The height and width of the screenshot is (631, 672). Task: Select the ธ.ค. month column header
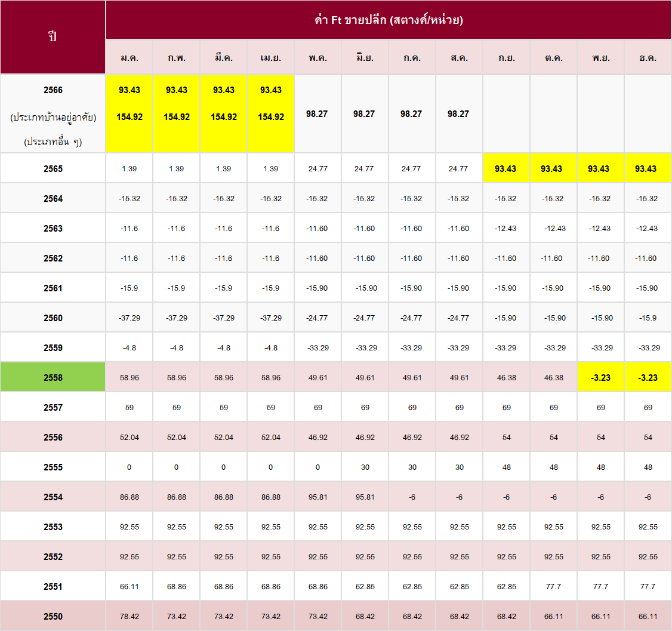(x=648, y=58)
